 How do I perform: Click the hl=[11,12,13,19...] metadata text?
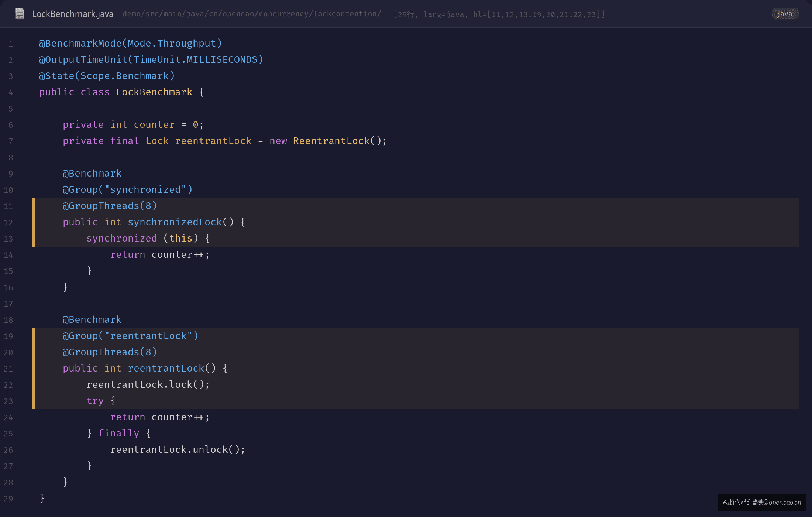pyautogui.click(x=539, y=14)
